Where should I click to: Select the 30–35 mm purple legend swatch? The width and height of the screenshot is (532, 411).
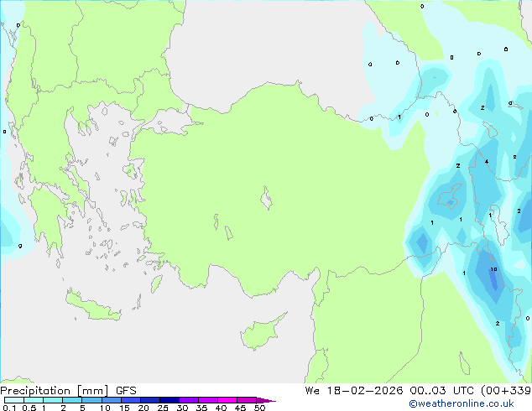[188, 400]
